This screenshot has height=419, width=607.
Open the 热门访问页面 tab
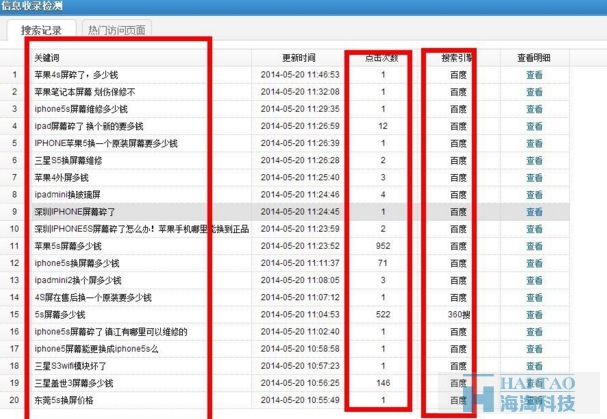117,30
